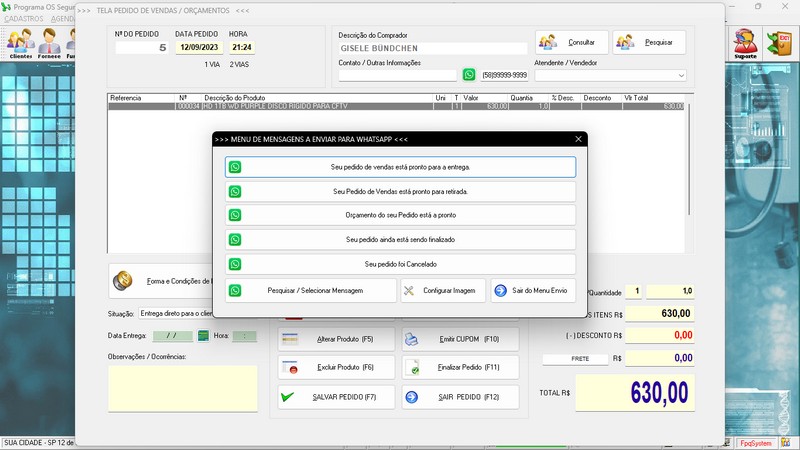
Task: Open the calendar icon next to Data Entrega
Action: click(x=203, y=336)
